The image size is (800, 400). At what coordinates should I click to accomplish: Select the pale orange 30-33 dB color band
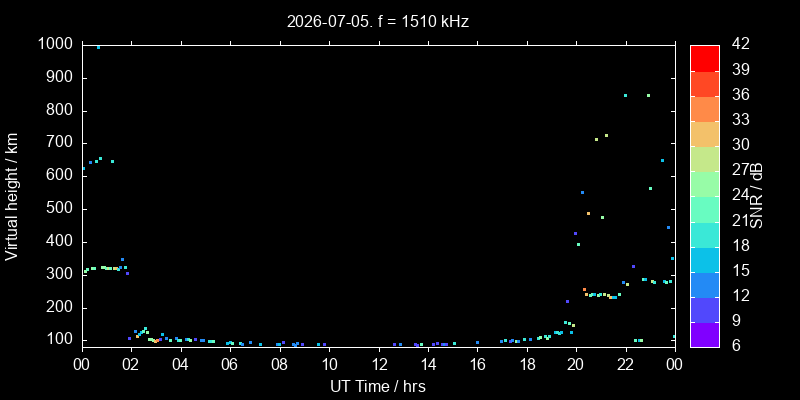coord(705,133)
